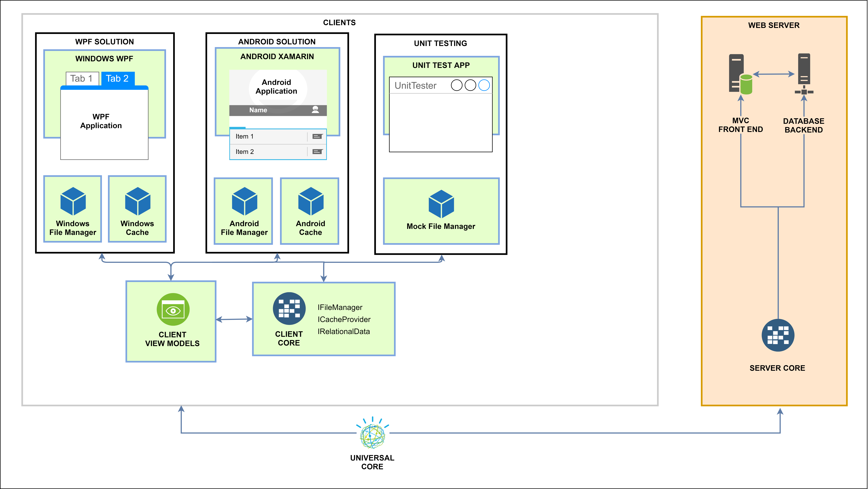868x489 pixels.
Task: Click the Windows File Manager cube icon
Action: point(73,201)
